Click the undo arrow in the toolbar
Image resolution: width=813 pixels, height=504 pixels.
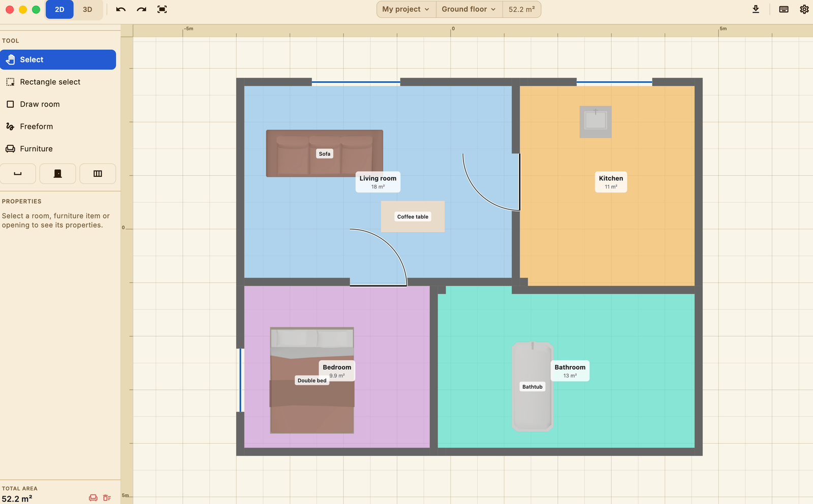coord(121,9)
